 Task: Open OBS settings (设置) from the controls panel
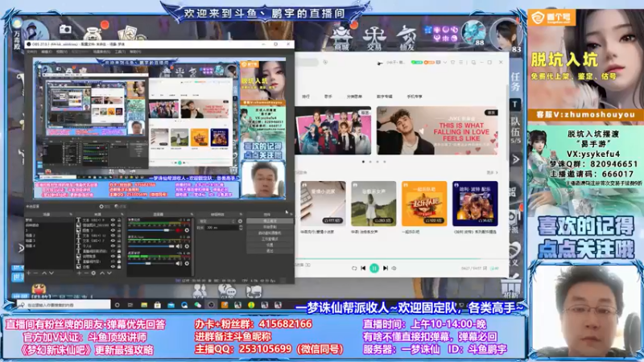[270, 245]
